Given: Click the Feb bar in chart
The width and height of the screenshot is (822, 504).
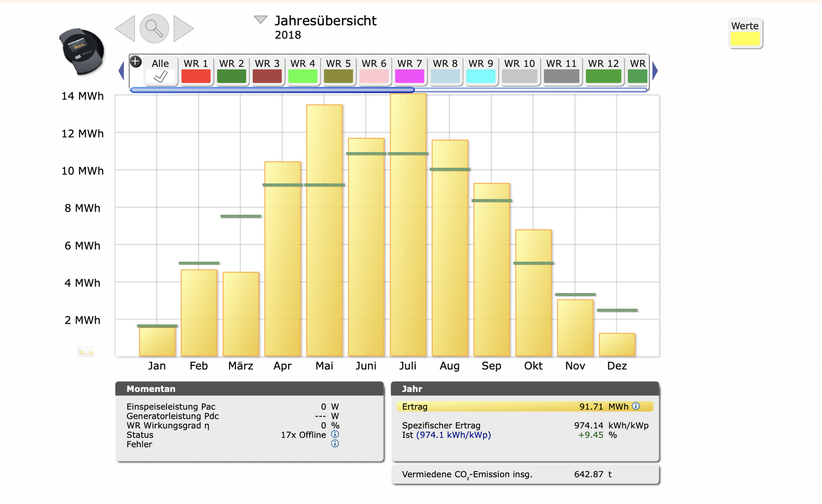Looking at the screenshot, I should click(199, 313).
